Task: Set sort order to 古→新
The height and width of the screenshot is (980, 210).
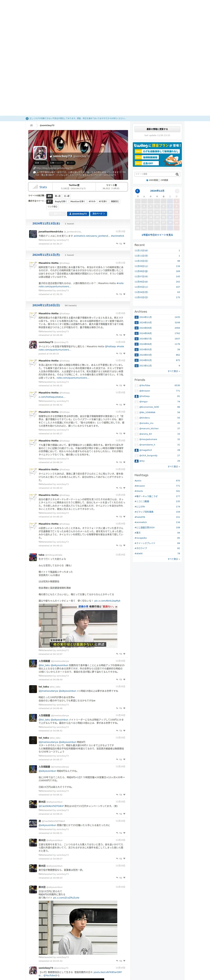Action: coord(67,196)
